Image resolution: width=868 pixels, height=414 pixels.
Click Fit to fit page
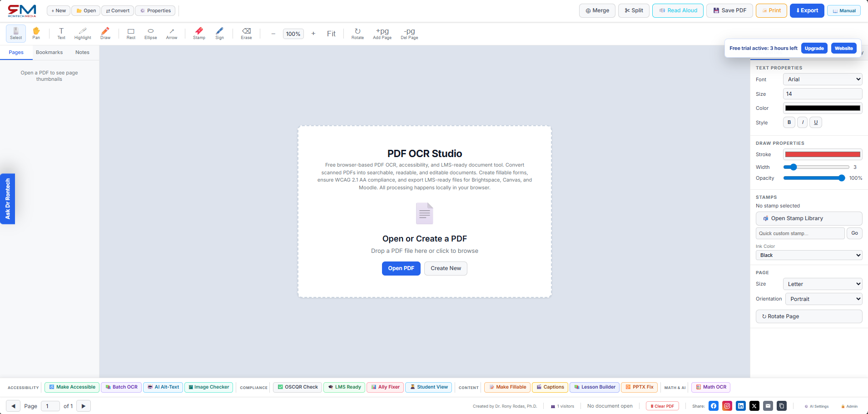pos(331,34)
